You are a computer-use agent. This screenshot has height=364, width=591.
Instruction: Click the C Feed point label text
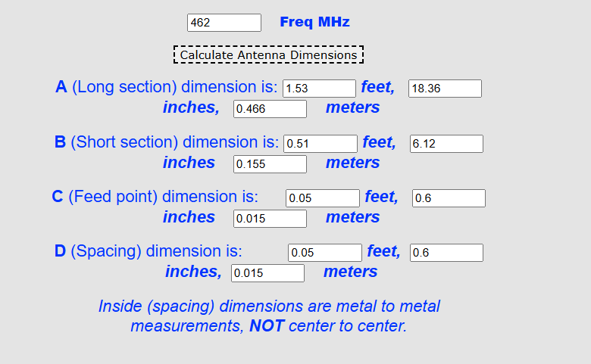pyautogui.click(x=155, y=197)
